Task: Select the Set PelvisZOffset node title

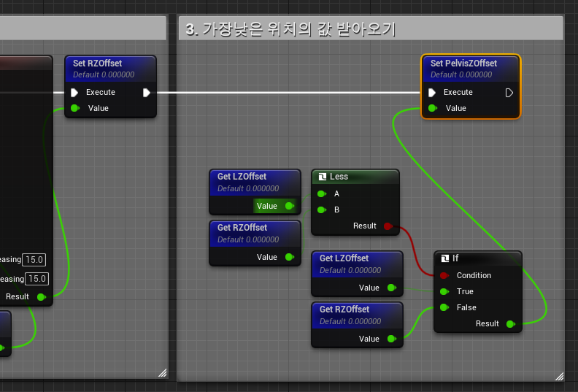Action: (x=463, y=64)
